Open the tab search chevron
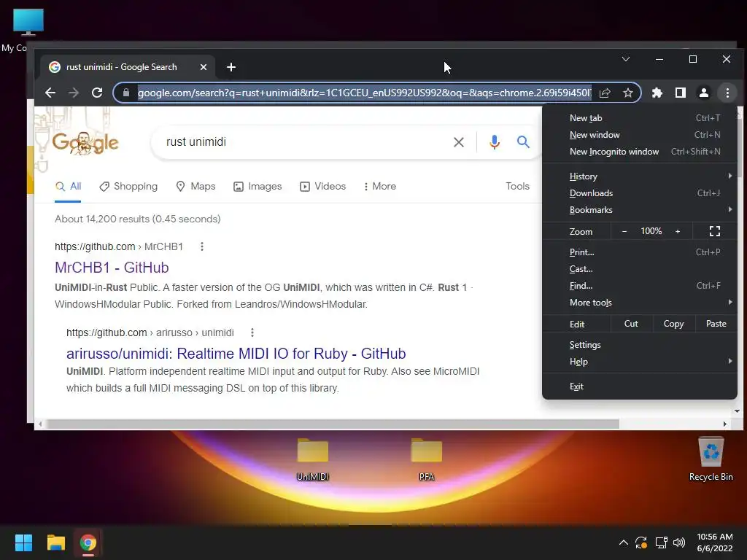Image resolution: width=747 pixels, height=560 pixels. pyautogui.click(x=626, y=59)
